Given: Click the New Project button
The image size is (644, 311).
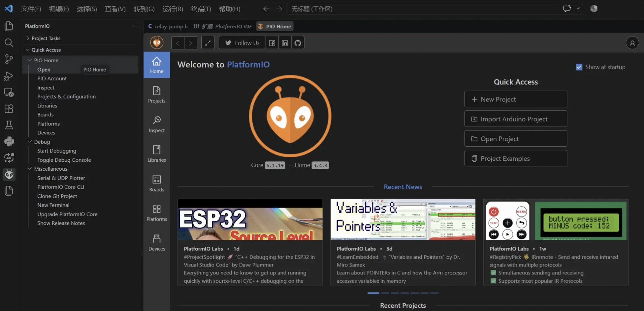Looking at the screenshot, I should coord(516,99).
